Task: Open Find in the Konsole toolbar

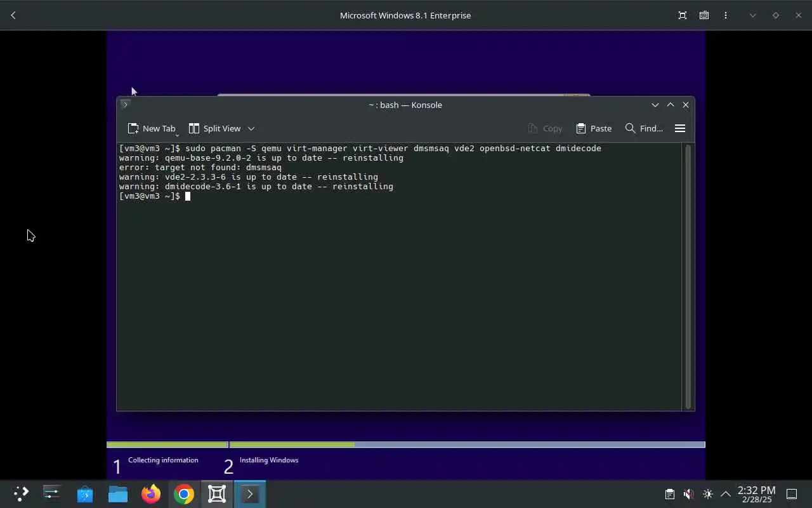Action: pyautogui.click(x=644, y=128)
